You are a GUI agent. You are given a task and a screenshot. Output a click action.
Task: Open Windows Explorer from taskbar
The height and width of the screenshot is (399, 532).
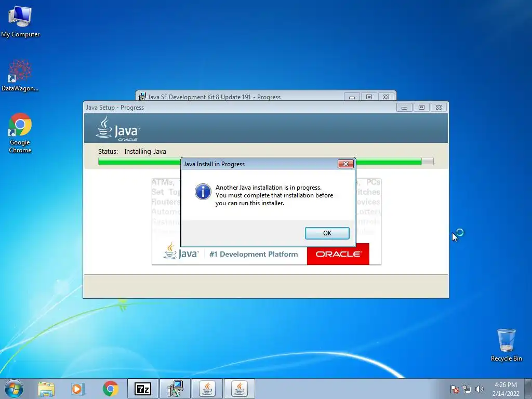pyautogui.click(x=46, y=389)
